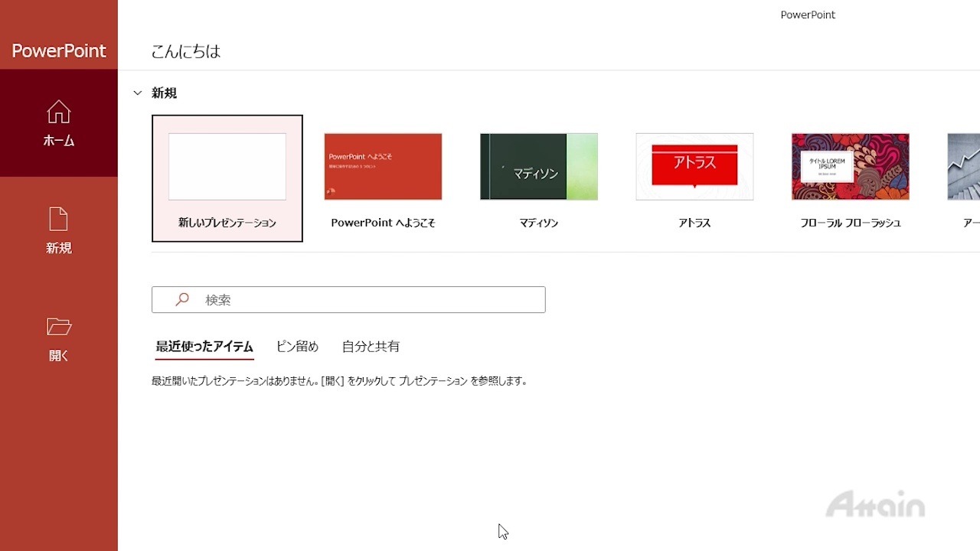Collapse the 新規 section chevron

(138, 93)
